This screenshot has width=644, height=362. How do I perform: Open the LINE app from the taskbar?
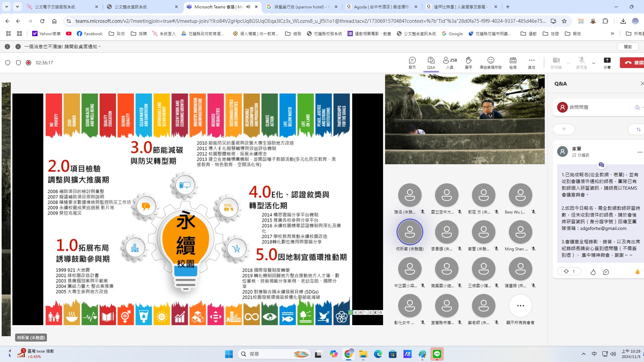(437, 354)
